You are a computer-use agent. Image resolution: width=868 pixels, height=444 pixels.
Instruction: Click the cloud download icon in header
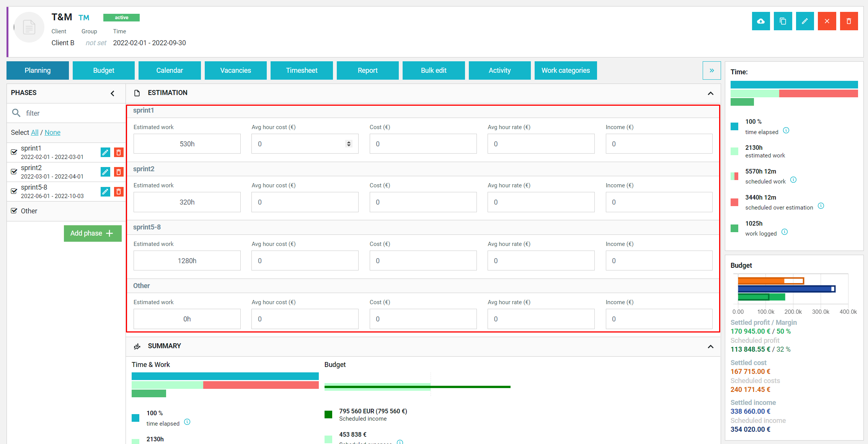[x=761, y=21]
